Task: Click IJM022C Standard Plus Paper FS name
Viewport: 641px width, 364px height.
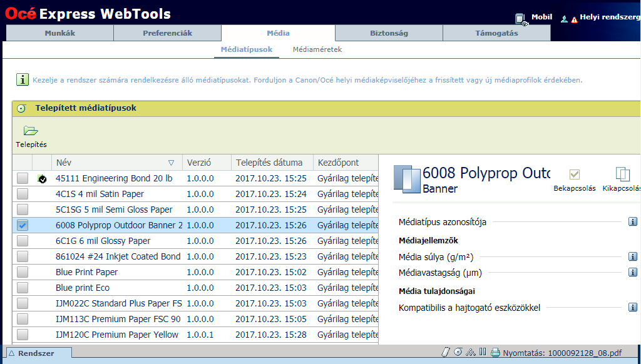Action: (119, 303)
